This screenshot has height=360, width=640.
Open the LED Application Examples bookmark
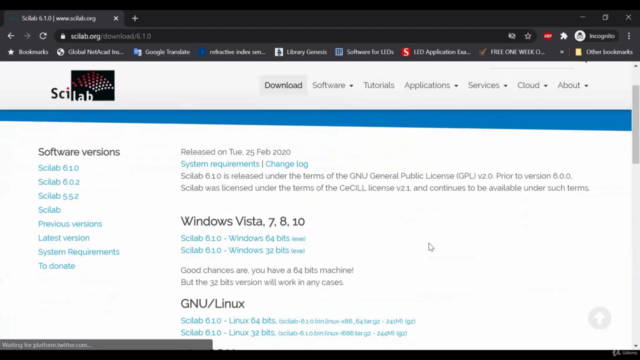436,52
